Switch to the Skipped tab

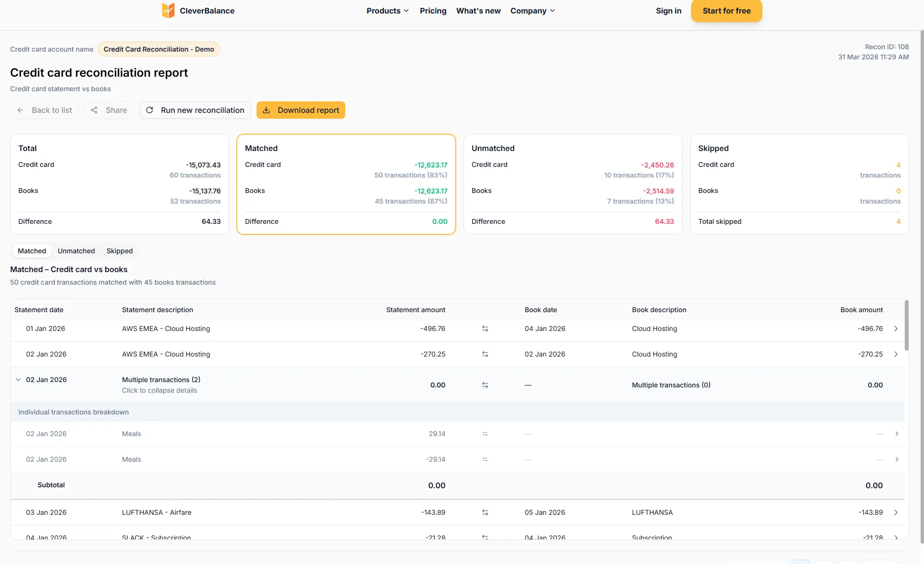coord(120,251)
